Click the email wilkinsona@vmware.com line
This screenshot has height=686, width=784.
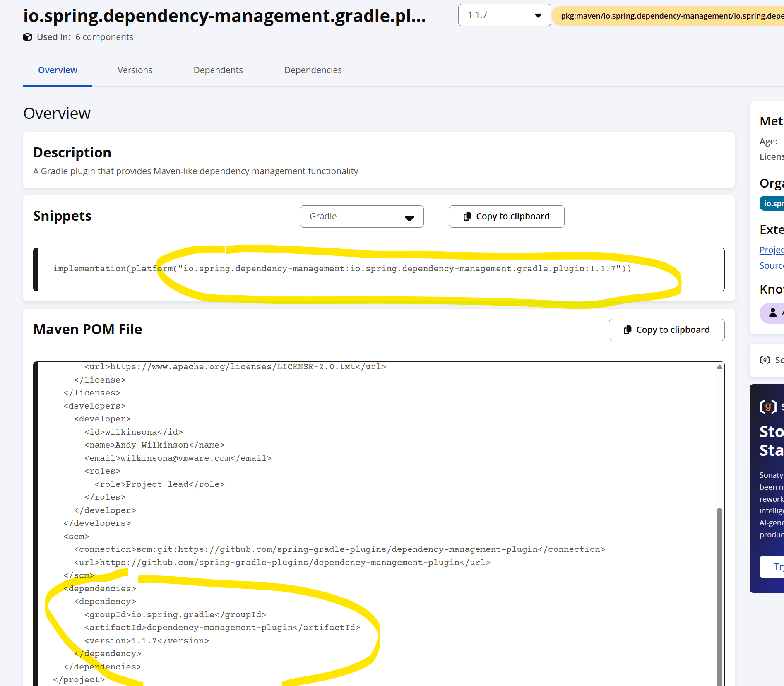(x=178, y=458)
